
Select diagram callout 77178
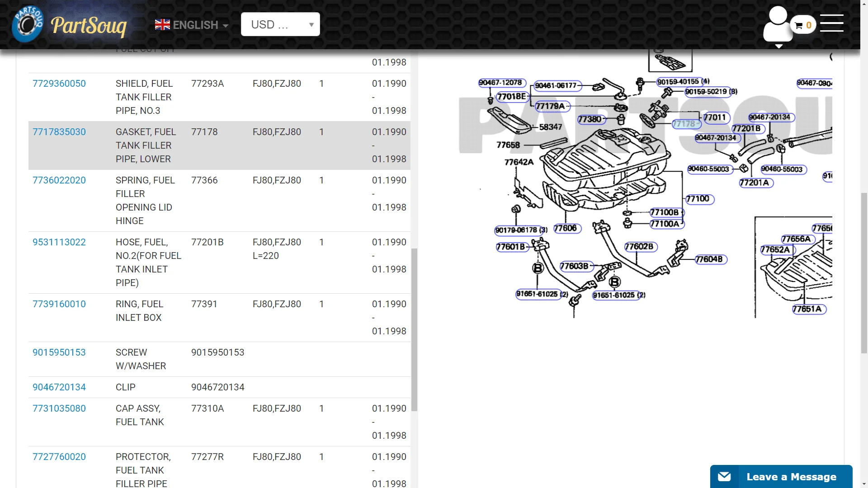[x=686, y=124]
